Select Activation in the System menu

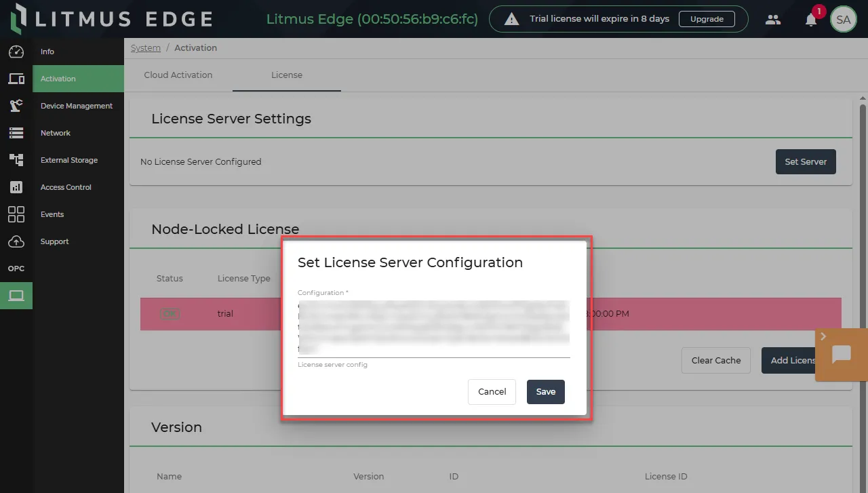[x=78, y=79]
